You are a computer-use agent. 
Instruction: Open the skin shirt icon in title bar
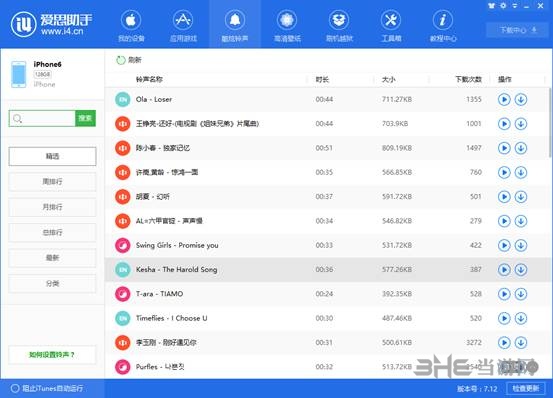(x=491, y=6)
